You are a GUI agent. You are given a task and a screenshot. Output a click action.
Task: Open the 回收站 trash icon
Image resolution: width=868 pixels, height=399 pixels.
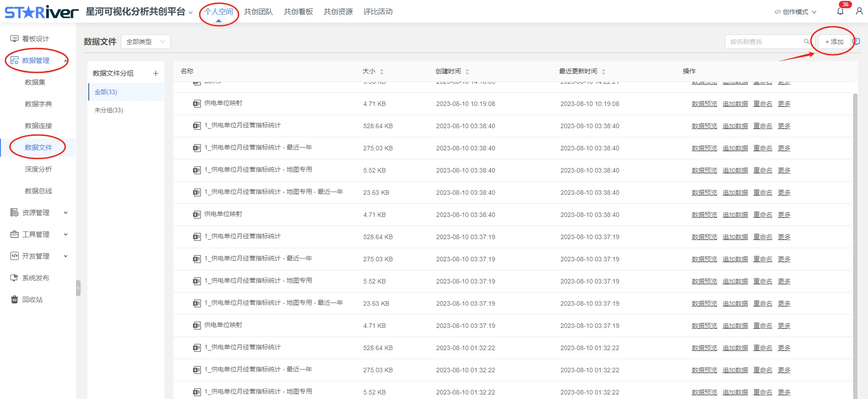click(x=14, y=299)
